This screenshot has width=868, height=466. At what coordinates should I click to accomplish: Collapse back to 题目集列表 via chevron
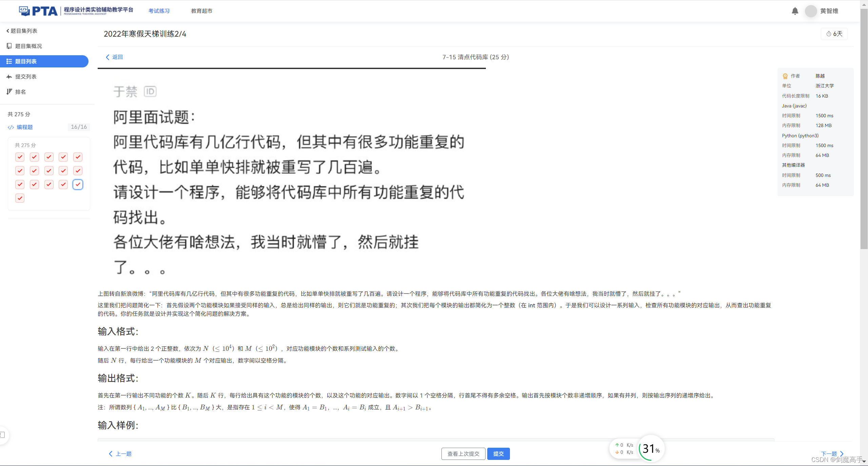click(7, 31)
